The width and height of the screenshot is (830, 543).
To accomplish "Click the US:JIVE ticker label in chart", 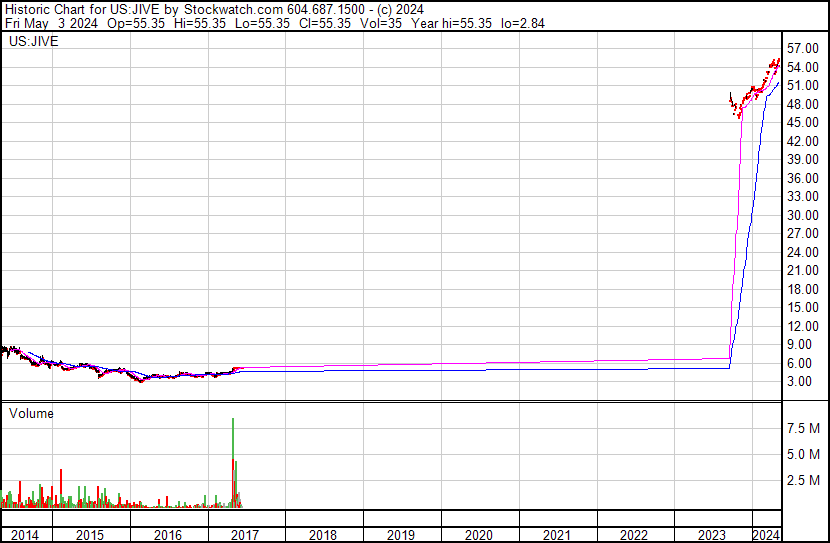I will pos(33,42).
